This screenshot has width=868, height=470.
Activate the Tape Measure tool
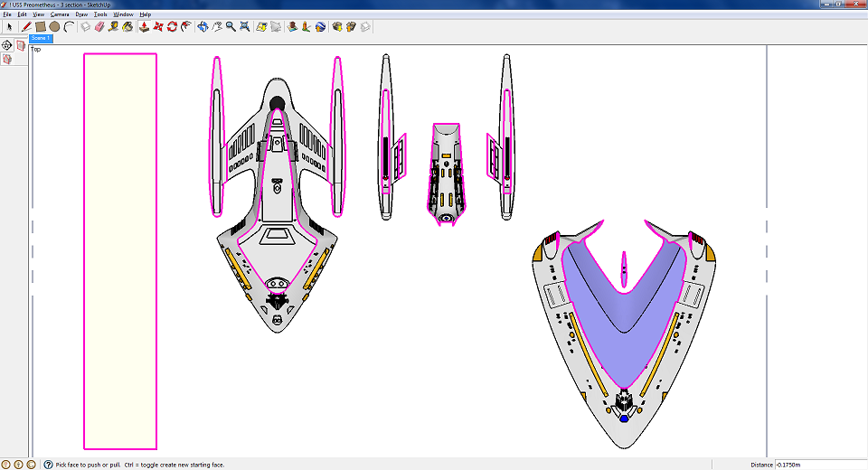[114, 26]
